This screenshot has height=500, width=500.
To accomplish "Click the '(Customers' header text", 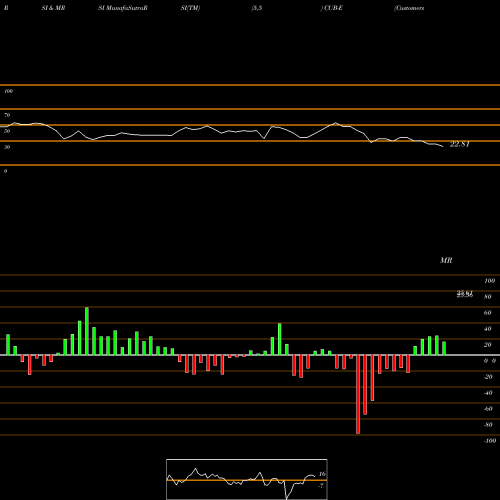I will 409,8.
